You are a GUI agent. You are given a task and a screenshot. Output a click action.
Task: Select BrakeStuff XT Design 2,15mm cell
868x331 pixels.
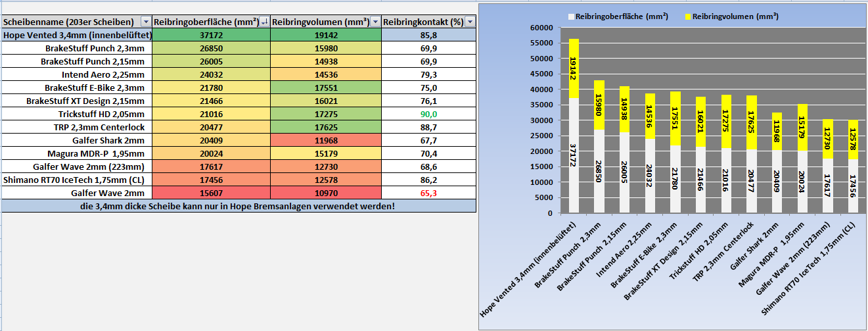point(77,101)
